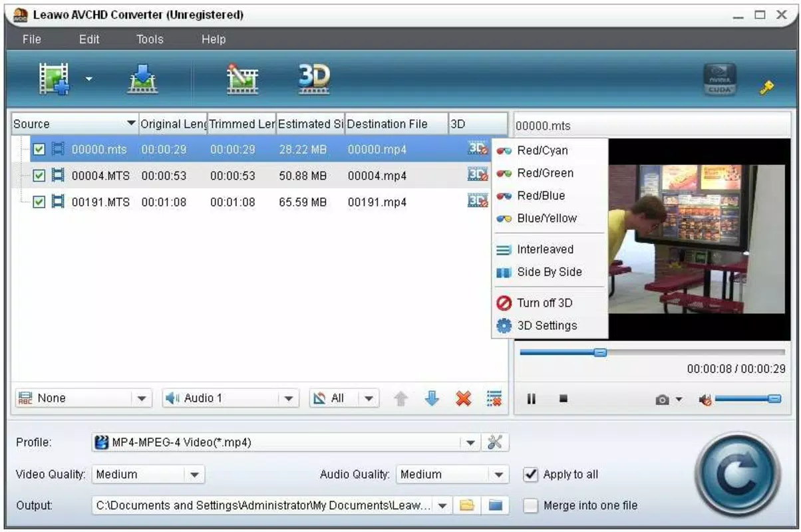Open the video Edit toolbar icon

point(242,78)
